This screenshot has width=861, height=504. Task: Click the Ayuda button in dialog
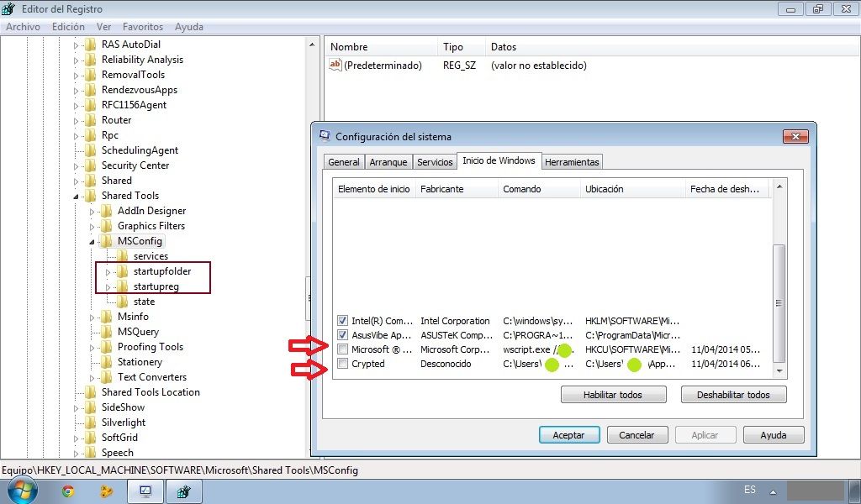774,435
